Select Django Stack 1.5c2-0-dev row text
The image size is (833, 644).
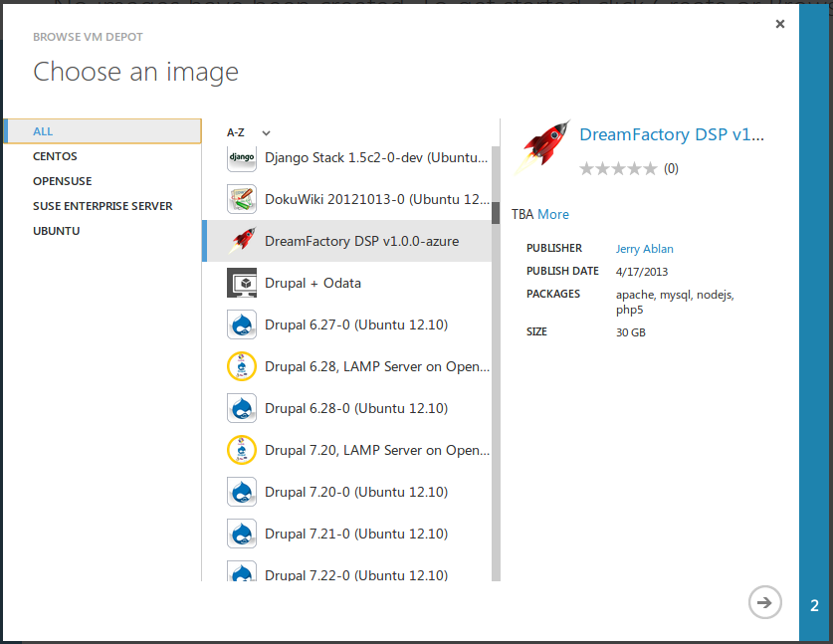click(376, 158)
